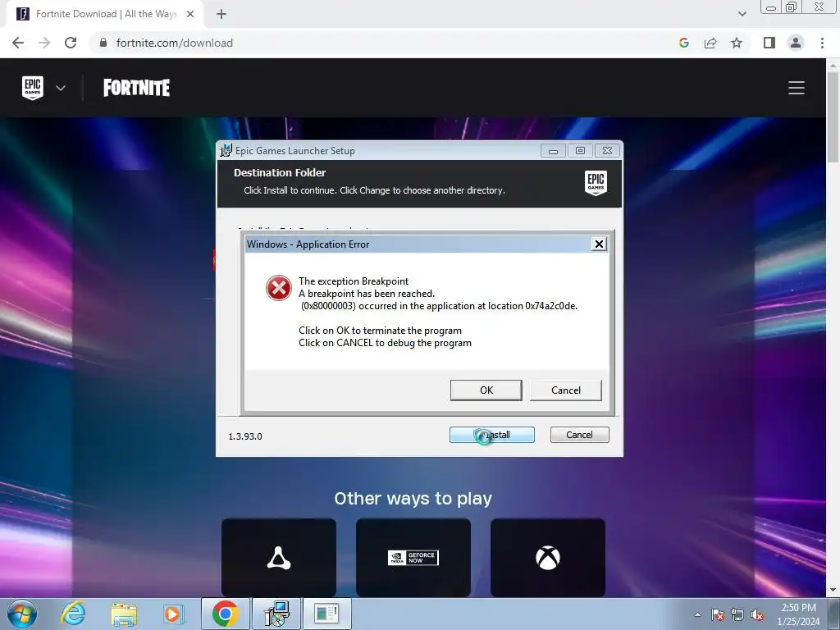Click the version text 1.3.93.0
The height and width of the screenshot is (630, 840).
click(245, 436)
